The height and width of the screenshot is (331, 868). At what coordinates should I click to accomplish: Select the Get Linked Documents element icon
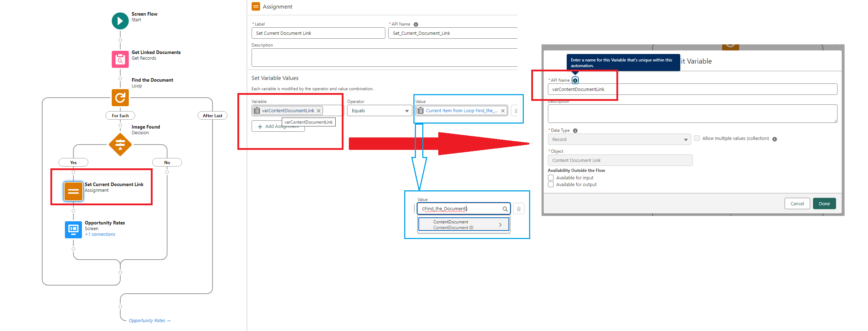120,59
